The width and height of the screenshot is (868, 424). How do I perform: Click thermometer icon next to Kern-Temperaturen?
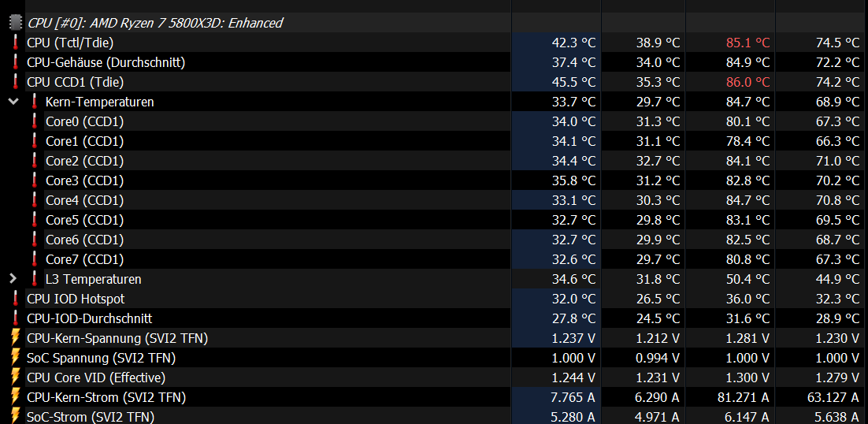point(35,102)
